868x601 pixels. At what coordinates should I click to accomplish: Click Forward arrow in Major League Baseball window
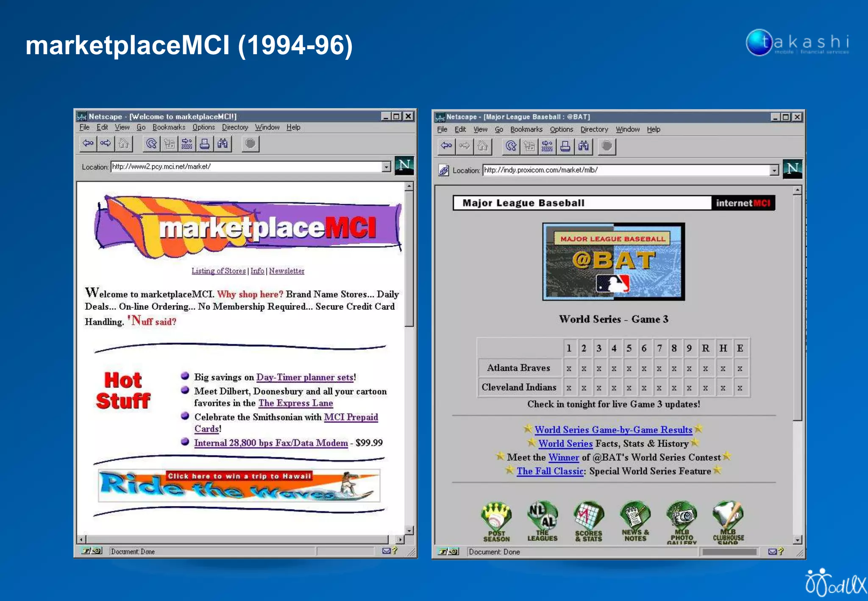[464, 146]
